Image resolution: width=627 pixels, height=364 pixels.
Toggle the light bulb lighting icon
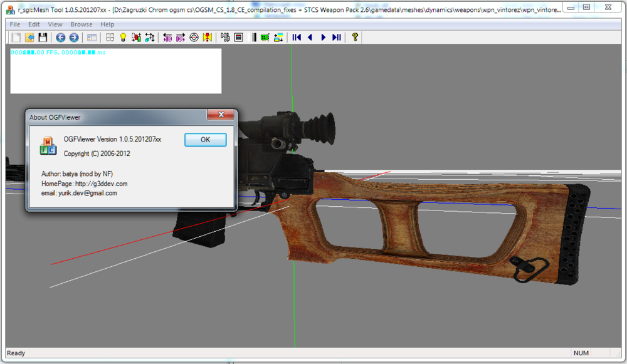point(123,38)
